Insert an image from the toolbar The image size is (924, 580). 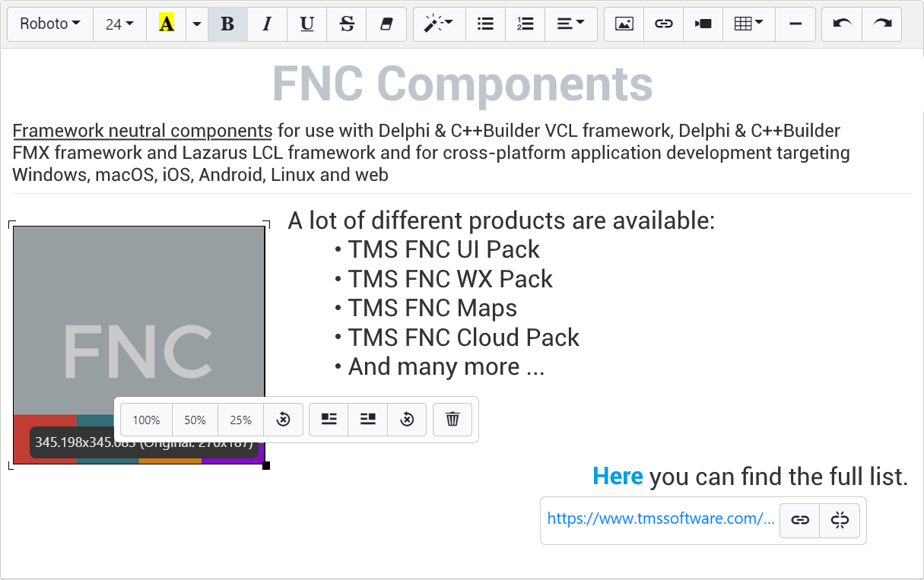point(623,24)
